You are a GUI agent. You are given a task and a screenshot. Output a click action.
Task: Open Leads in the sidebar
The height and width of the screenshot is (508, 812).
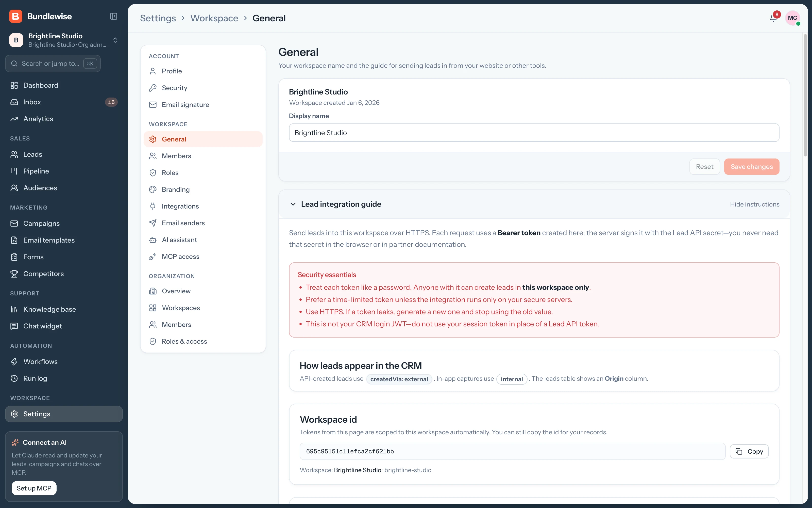coord(64,154)
